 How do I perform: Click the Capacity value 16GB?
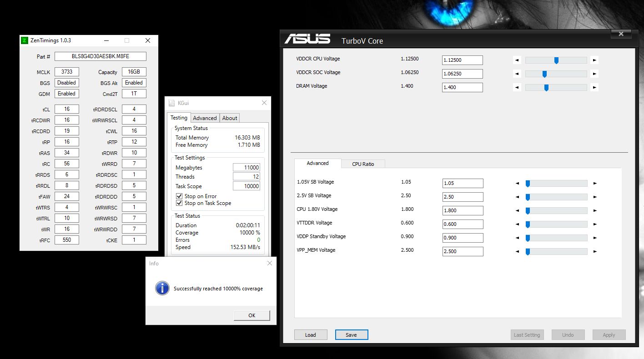pyautogui.click(x=134, y=72)
